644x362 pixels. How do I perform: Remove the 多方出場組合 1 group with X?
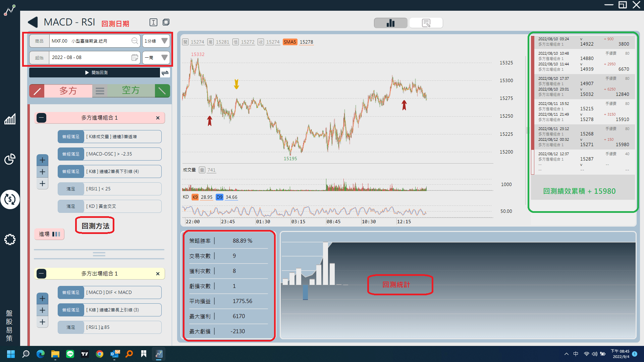tap(158, 274)
